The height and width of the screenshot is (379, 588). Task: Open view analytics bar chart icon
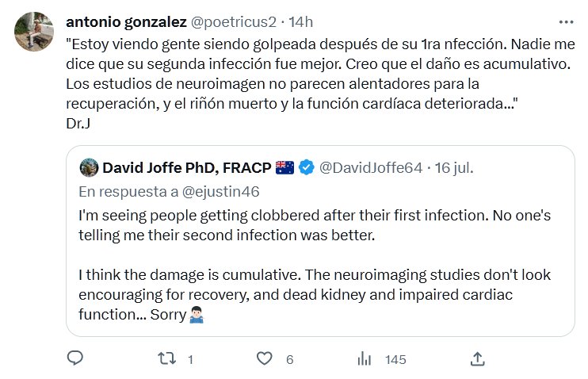[x=365, y=359]
